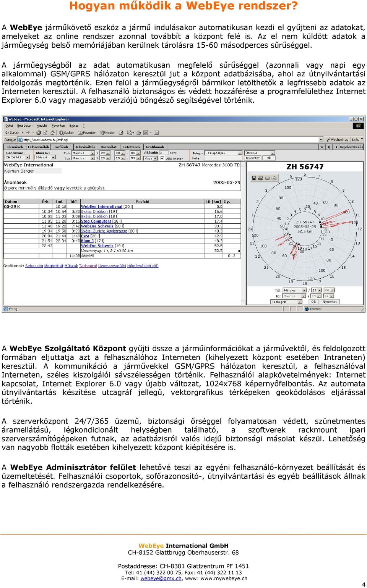367x588 pixels.
Task: Click the right arrow beside Bejelentkezés
Action: pyautogui.click(x=336, y=147)
